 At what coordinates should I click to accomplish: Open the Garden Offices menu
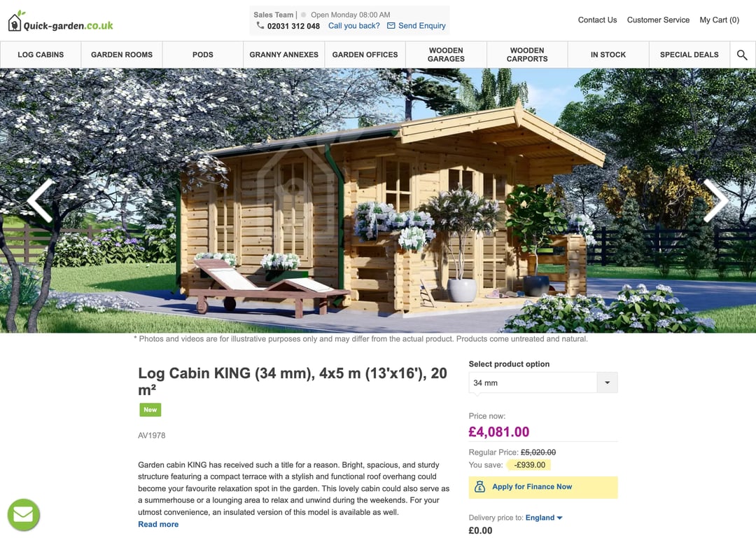tap(365, 55)
